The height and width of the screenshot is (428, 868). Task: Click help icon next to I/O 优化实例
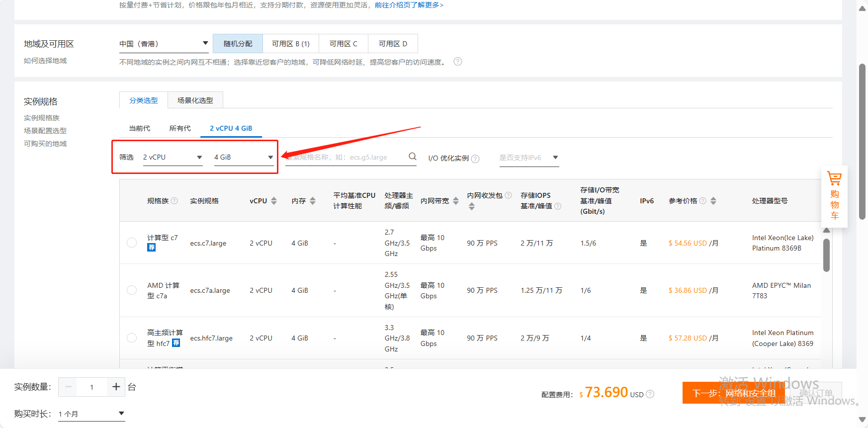click(x=475, y=159)
